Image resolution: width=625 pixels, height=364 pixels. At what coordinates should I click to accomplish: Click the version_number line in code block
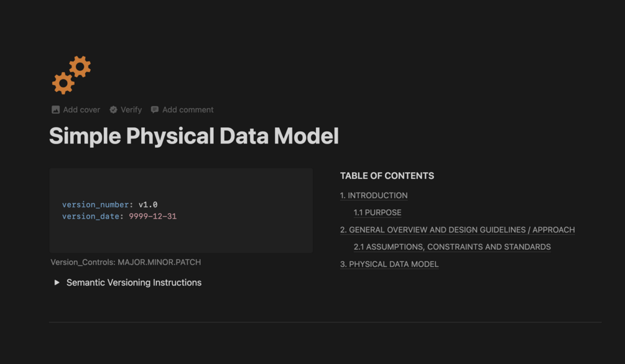coord(109,205)
